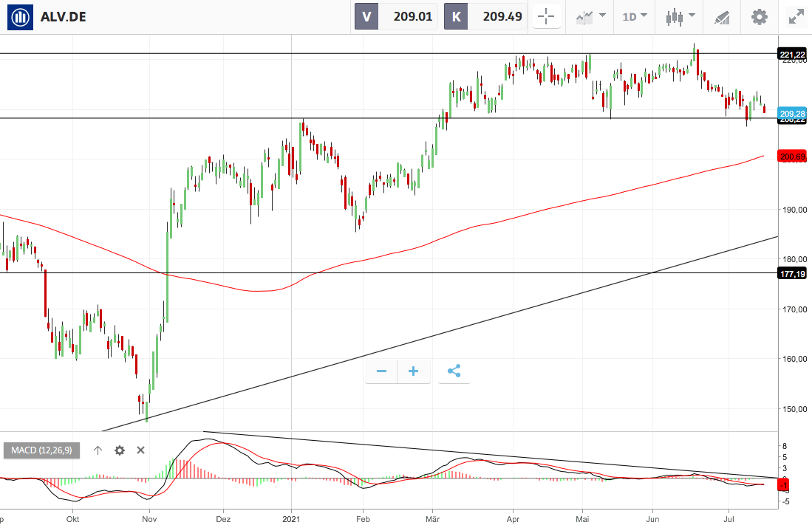The height and width of the screenshot is (525, 812).
Task: Select the ALV.DE ticker symbol
Action: coord(64,17)
